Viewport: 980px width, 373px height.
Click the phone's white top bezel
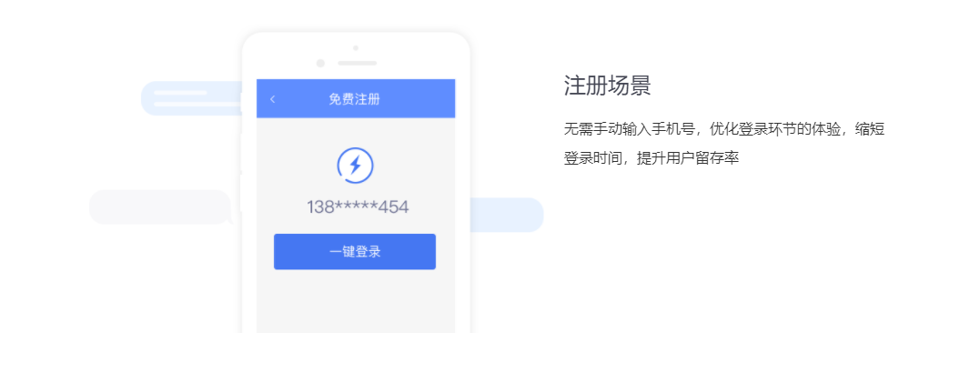[x=356, y=56]
